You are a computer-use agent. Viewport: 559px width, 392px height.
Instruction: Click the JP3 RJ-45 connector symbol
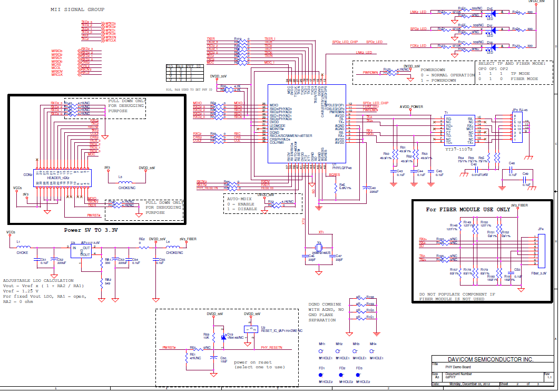pyautogui.click(x=516, y=128)
